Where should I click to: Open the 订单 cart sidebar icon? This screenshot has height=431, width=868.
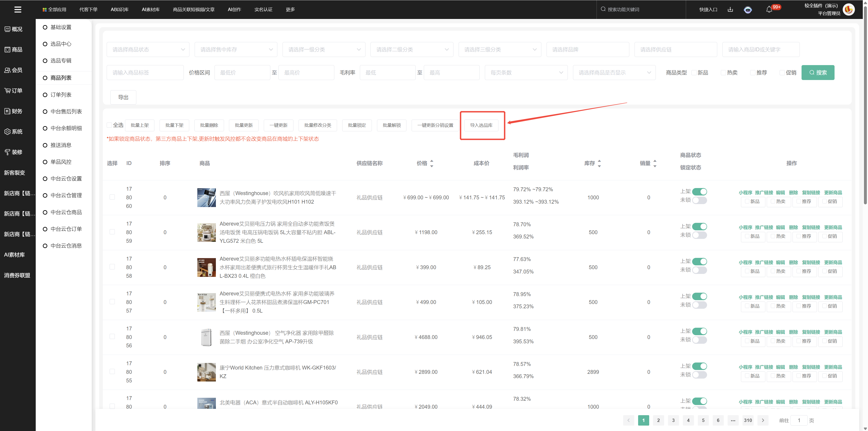[13, 91]
